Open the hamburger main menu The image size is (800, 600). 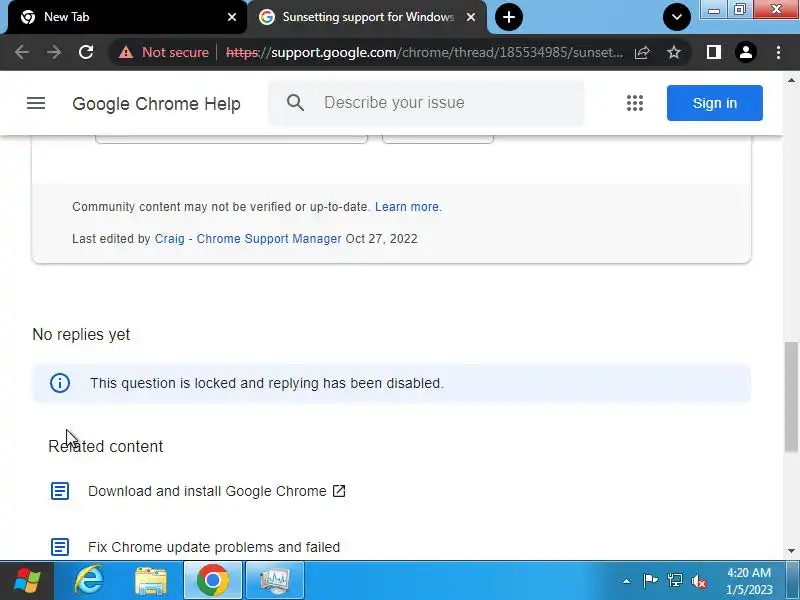[x=36, y=103]
